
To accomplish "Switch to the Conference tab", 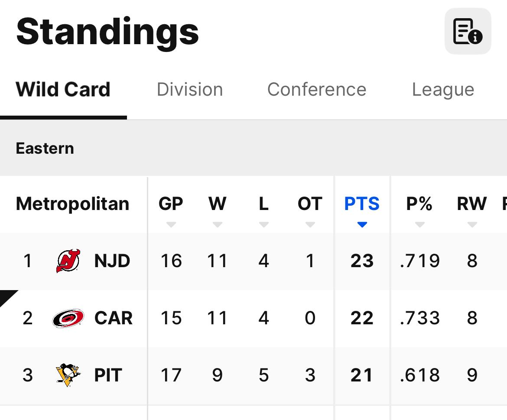I will coord(317,90).
